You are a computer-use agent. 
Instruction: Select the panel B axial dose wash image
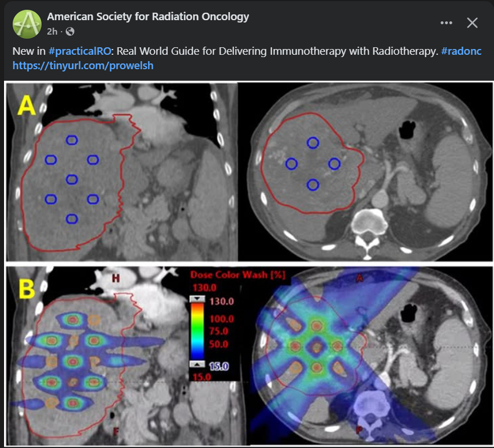[369, 357]
